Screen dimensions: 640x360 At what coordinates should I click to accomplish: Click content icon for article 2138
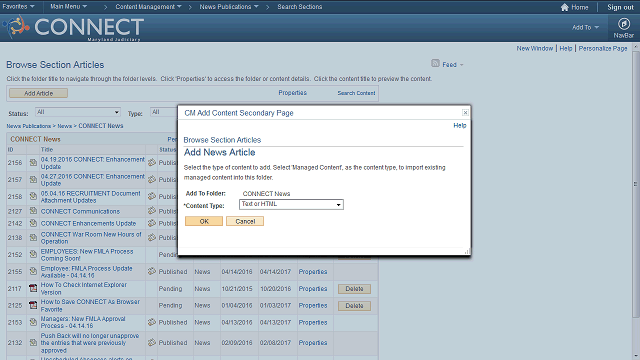click(x=33, y=238)
